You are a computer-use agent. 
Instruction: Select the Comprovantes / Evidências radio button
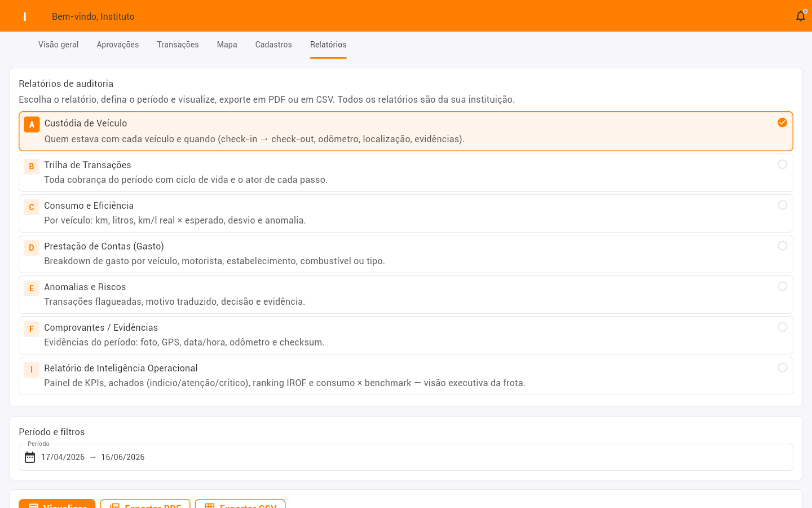pos(783,327)
